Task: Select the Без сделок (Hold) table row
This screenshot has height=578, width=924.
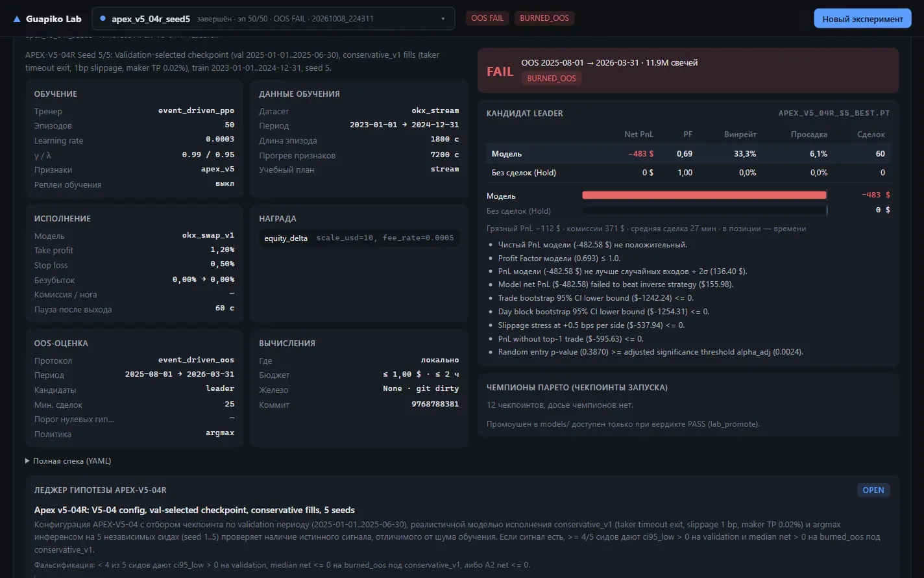Action: coord(688,173)
